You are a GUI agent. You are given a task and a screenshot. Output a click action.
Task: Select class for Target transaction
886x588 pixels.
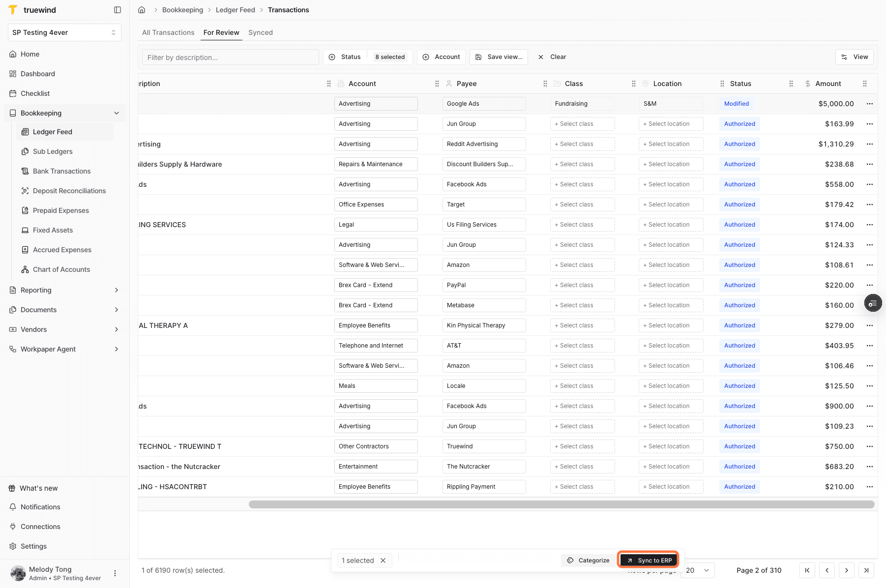(x=583, y=205)
